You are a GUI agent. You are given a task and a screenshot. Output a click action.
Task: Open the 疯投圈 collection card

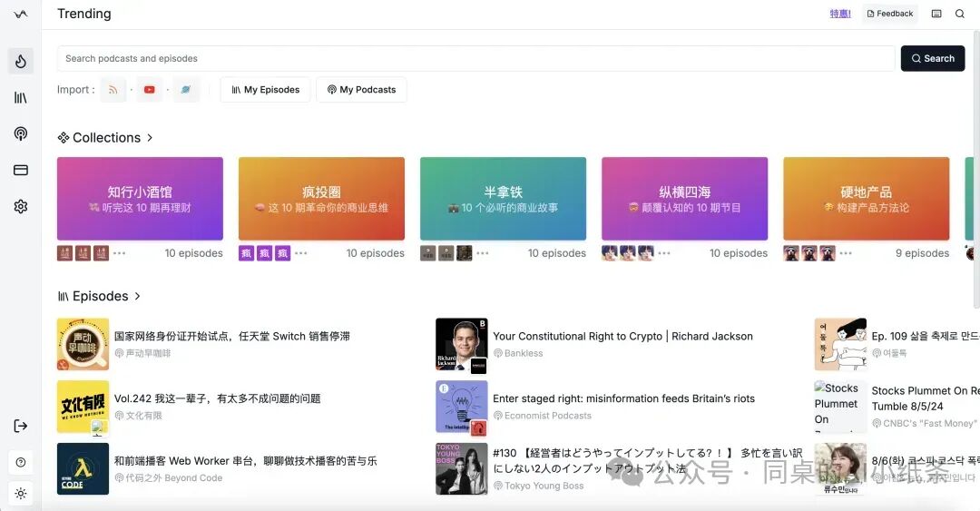coord(321,198)
